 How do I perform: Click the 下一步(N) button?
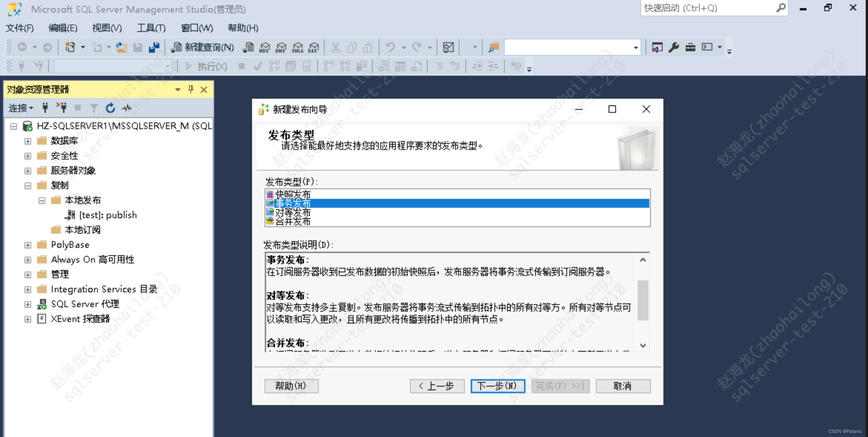point(497,386)
